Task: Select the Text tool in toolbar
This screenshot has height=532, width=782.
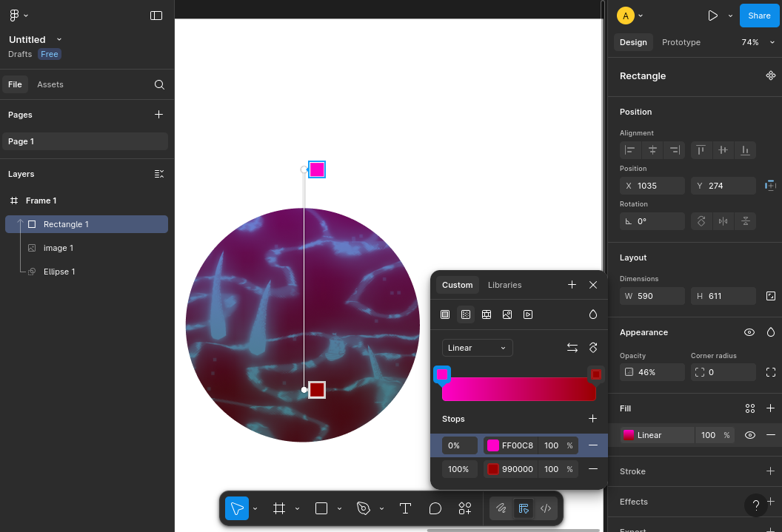Action: (x=405, y=508)
